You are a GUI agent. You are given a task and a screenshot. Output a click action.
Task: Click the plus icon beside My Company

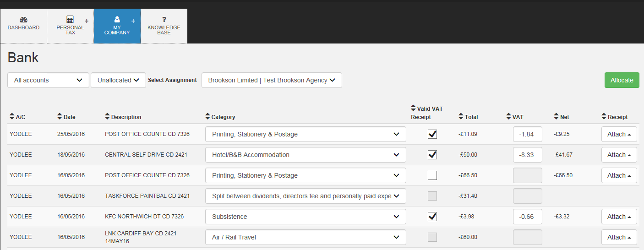pyautogui.click(x=133, y=21)
